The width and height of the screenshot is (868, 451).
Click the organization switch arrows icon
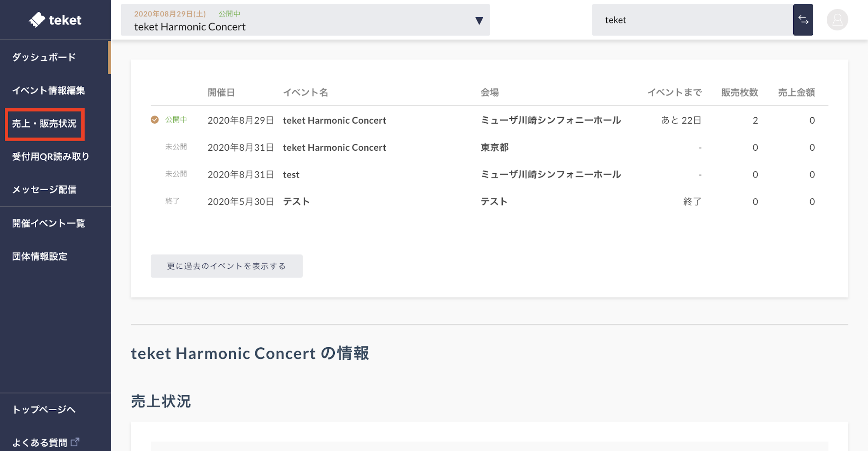(x=803, y=20)
